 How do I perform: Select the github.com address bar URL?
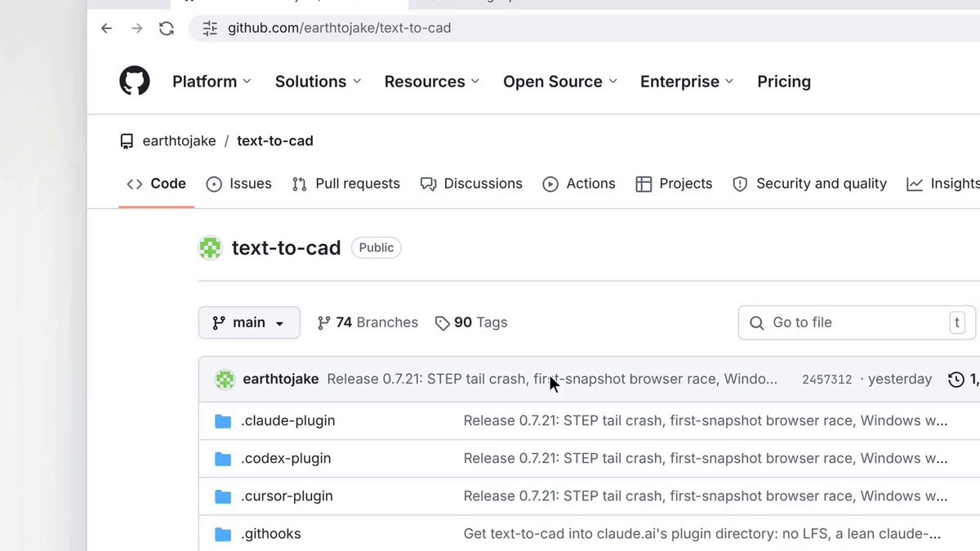click(339, 28)
